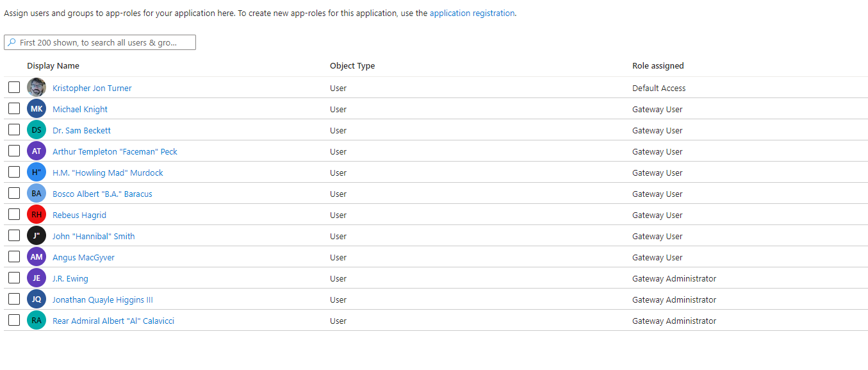Open Arthur Templeton "Faceman" Peck's profile

[x=115, y=152]
